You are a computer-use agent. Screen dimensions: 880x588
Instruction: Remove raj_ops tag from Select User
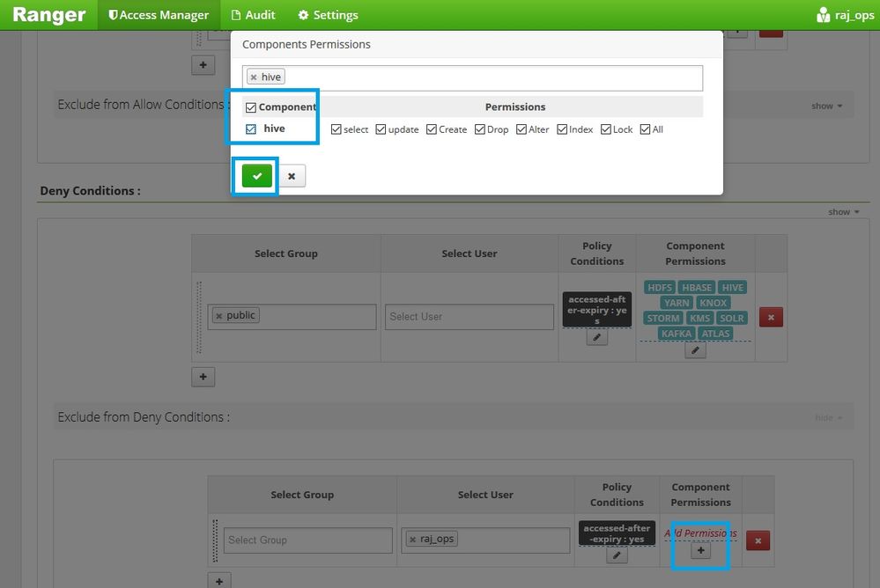412,540
